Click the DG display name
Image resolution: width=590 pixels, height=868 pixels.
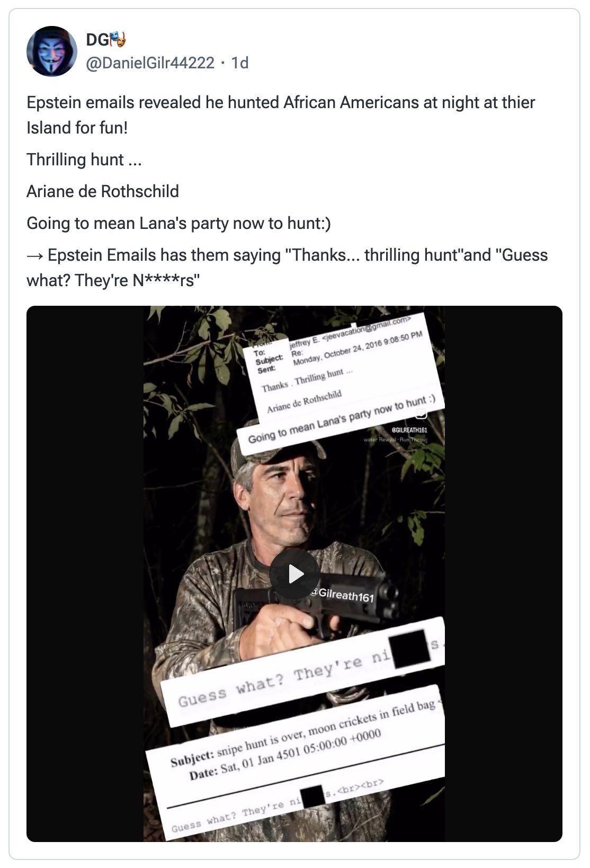tap(96, 39)
